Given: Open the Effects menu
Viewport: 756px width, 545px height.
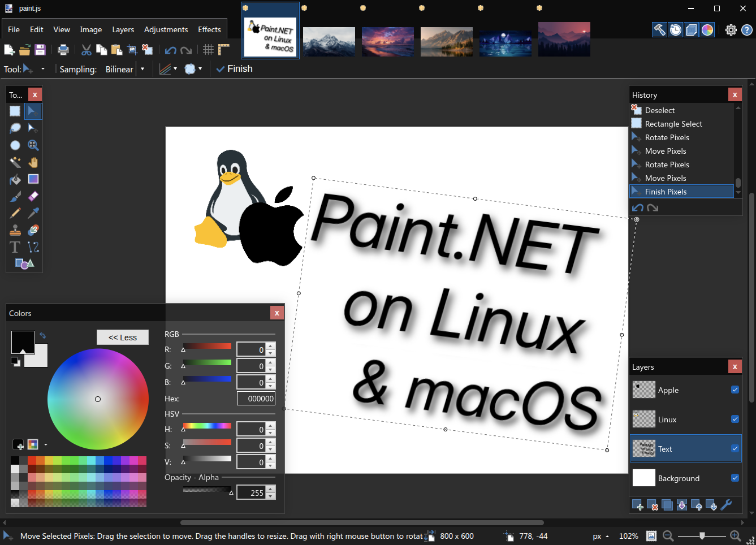Looking at the screenshot, I should tap(209, 29).
